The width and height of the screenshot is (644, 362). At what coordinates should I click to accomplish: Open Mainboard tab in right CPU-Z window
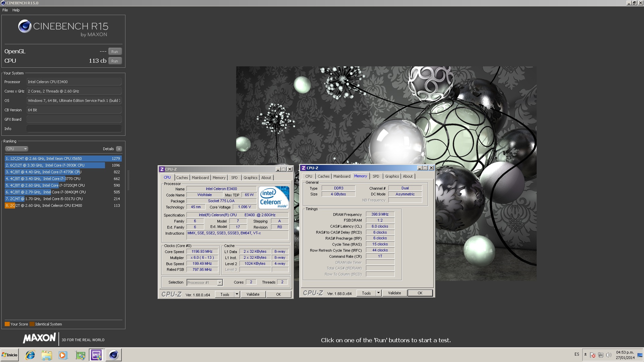tap(342, 176)
